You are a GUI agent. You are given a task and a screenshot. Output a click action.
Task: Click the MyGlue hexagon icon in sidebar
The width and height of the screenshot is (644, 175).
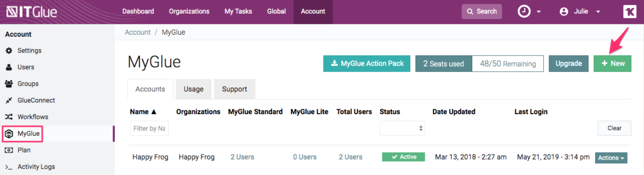pyautogui.click(x=9, y=134)
